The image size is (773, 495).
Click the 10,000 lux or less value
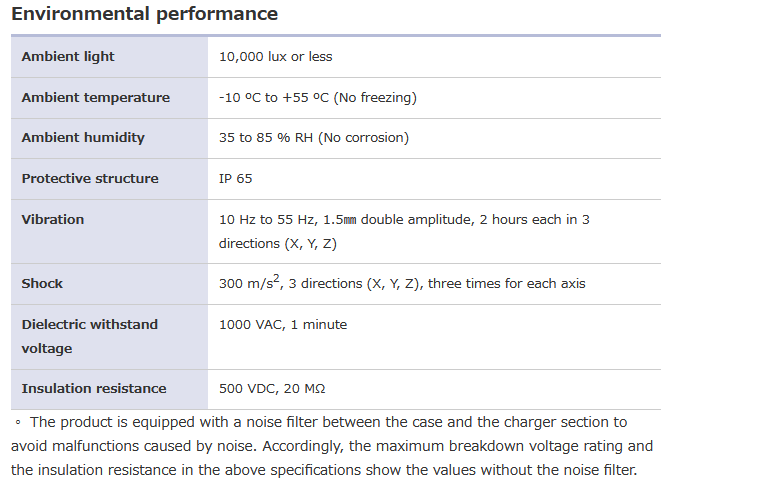click(275, 57)
